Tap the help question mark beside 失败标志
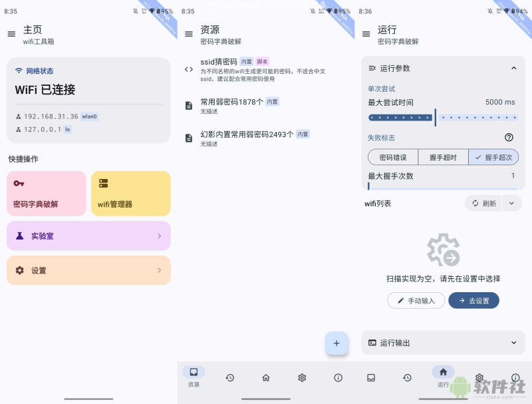This screenshot has width=532, height=404. (509, 138)
